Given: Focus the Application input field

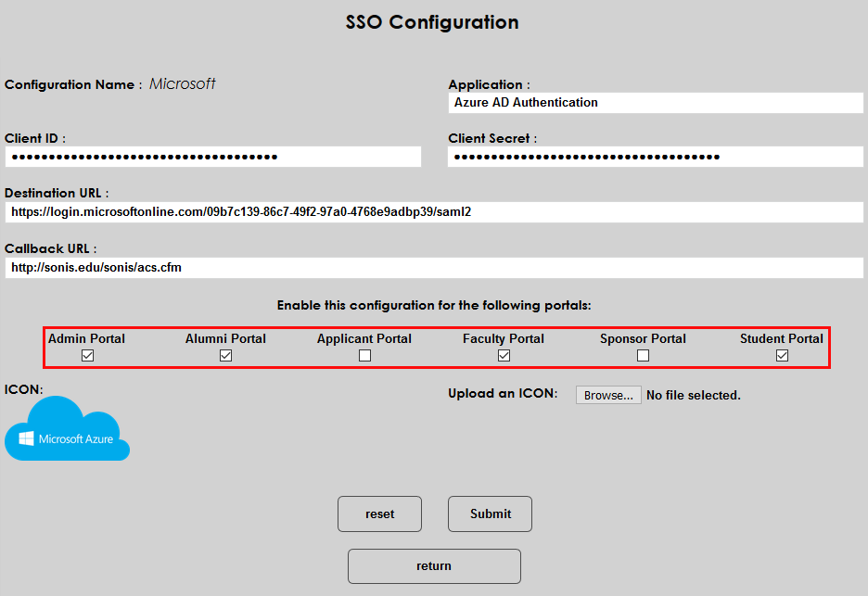Looking at the screenshot, I should (x=656, y=103).
